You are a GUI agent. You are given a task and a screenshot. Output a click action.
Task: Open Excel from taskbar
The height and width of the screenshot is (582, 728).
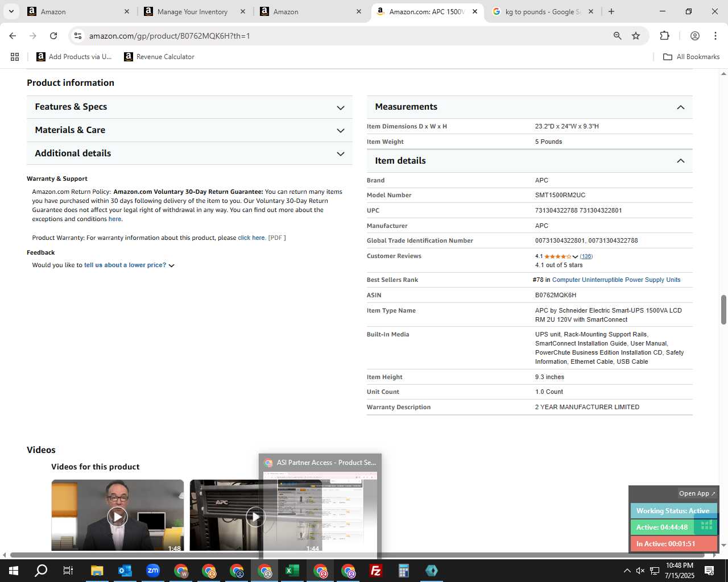292,571
